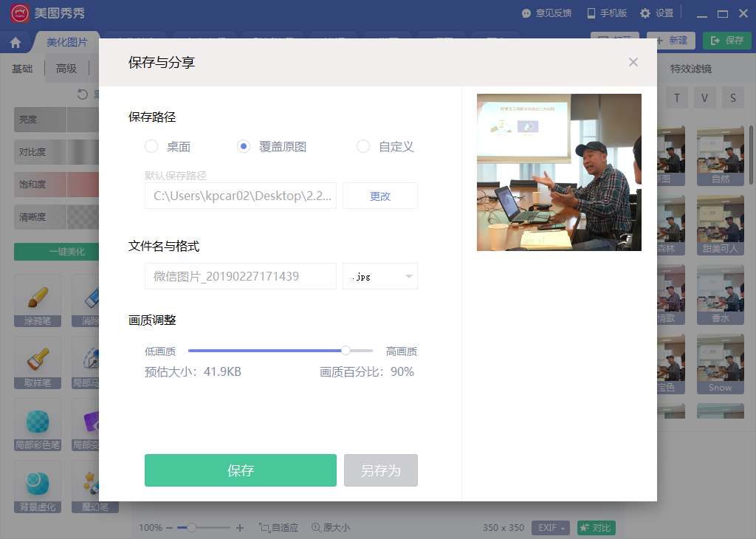The width and height of the screenshot is (756, 539).
Task: Open 意见反馈 feedback icon
Action: tap(526, 13)
